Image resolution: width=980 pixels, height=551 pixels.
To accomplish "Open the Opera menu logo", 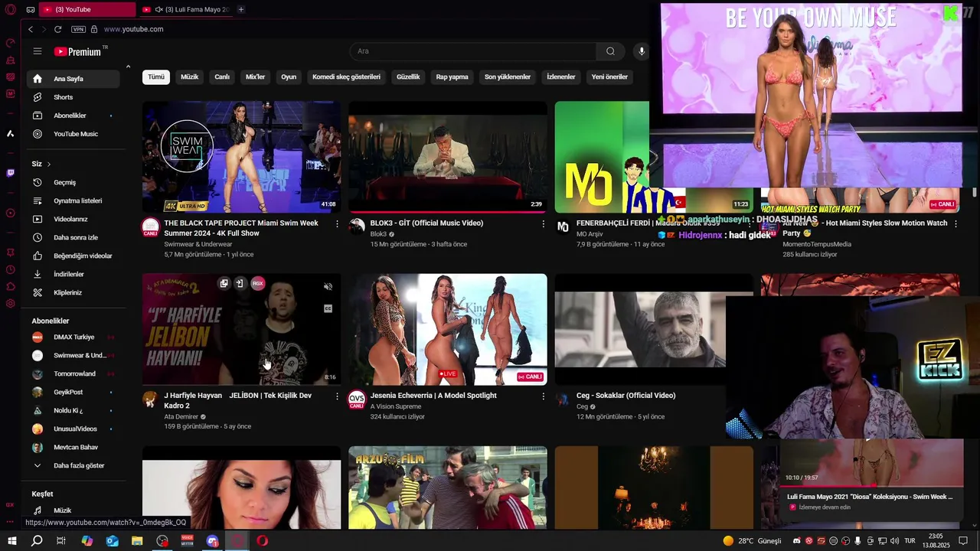I will (x=10, y=9).
